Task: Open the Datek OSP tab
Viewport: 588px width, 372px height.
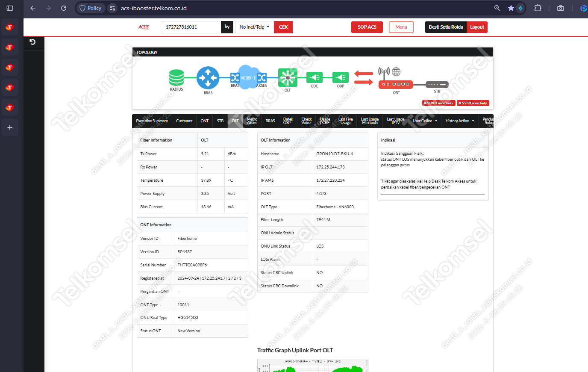Action: [288, 121]
